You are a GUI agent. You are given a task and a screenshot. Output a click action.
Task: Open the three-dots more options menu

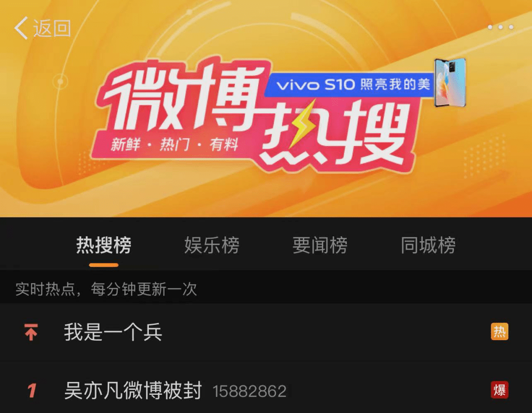point(500,27)
